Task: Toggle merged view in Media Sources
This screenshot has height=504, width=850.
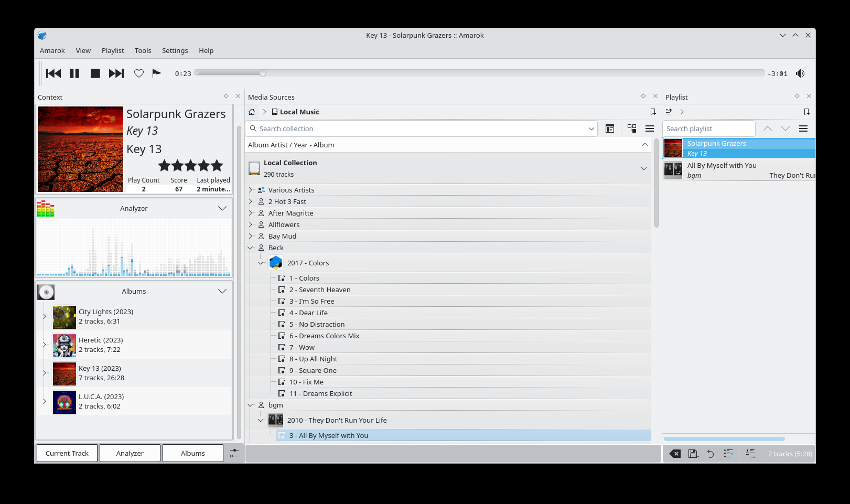Action: [632, 128]
